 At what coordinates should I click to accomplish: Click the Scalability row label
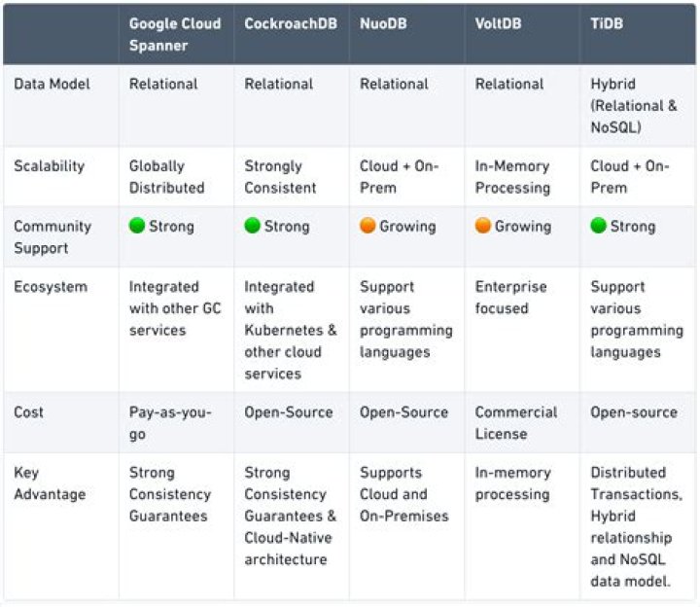point(50,166)
